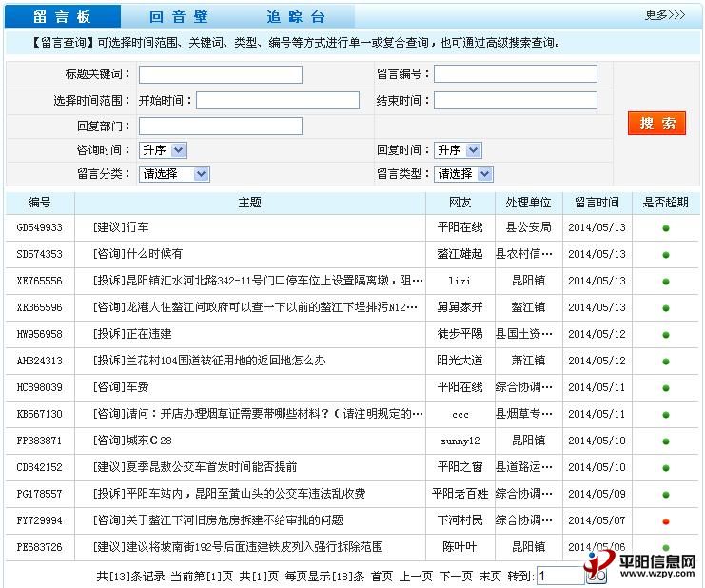Click user name sunny12
The height and width of the screenshot is (588, 705).
[460, 441]
